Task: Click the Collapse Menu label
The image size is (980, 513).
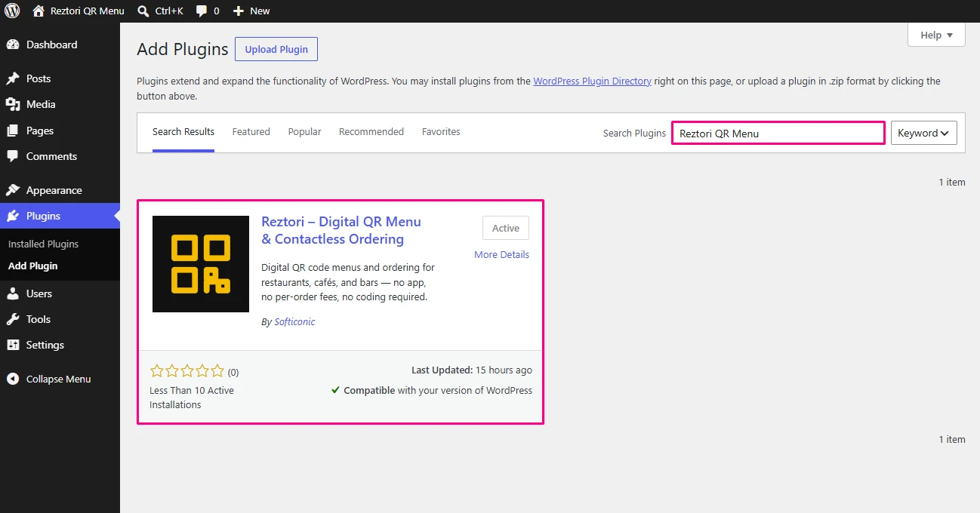Action: click(59, 379)
